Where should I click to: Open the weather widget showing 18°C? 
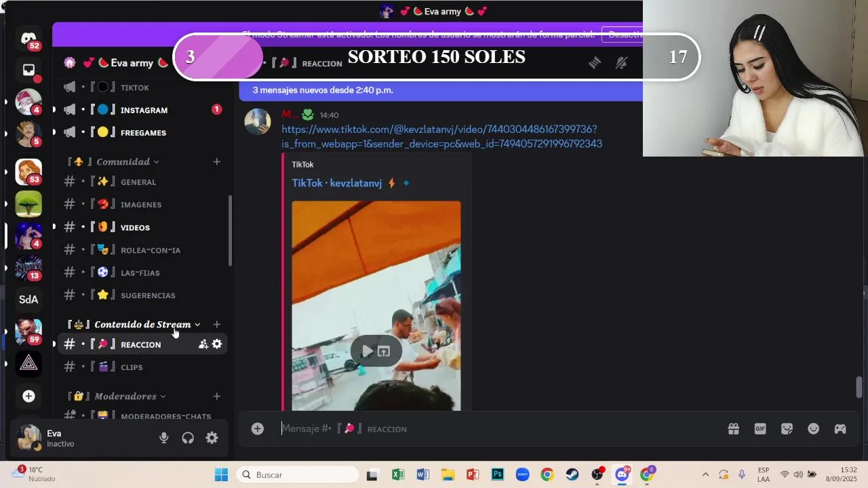click(34, 474)
